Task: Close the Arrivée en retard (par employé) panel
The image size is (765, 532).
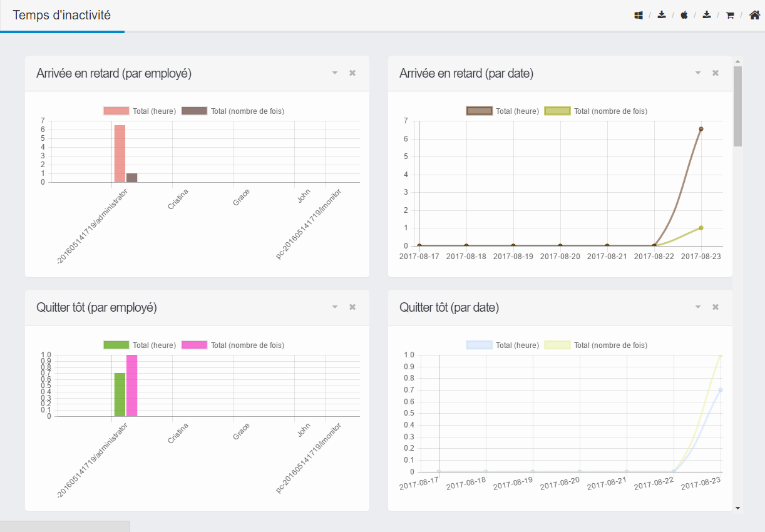Action: (x=352, y=73)
